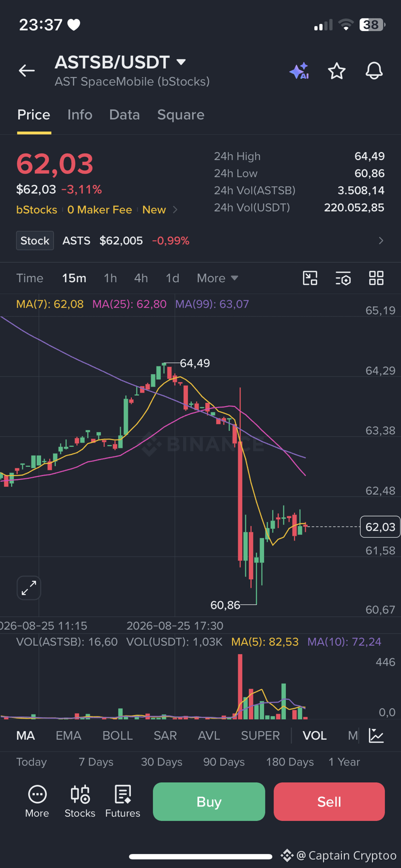Image resolution: width=401 pixels, height=868 pixels.
Task: Select the 30 Days performance range
Action: click(162, 762)
